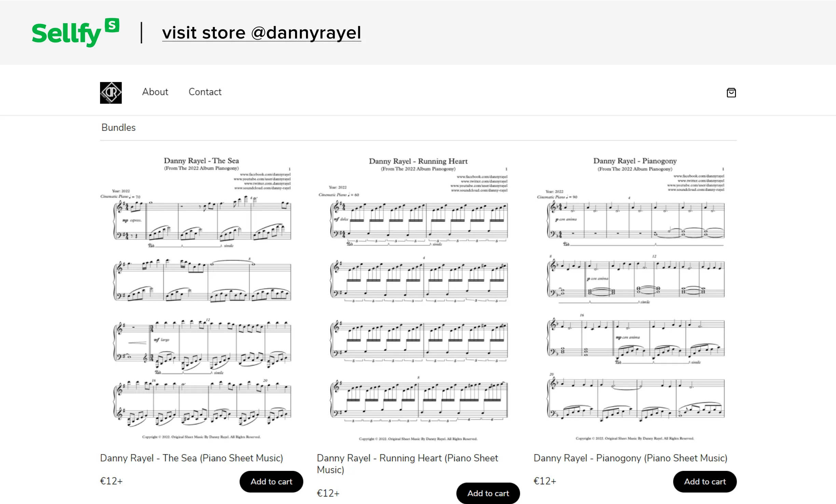Screen dimensions: 836x504
Task: Open the visit store @dannyrayel link
Action: pos(262,33)
